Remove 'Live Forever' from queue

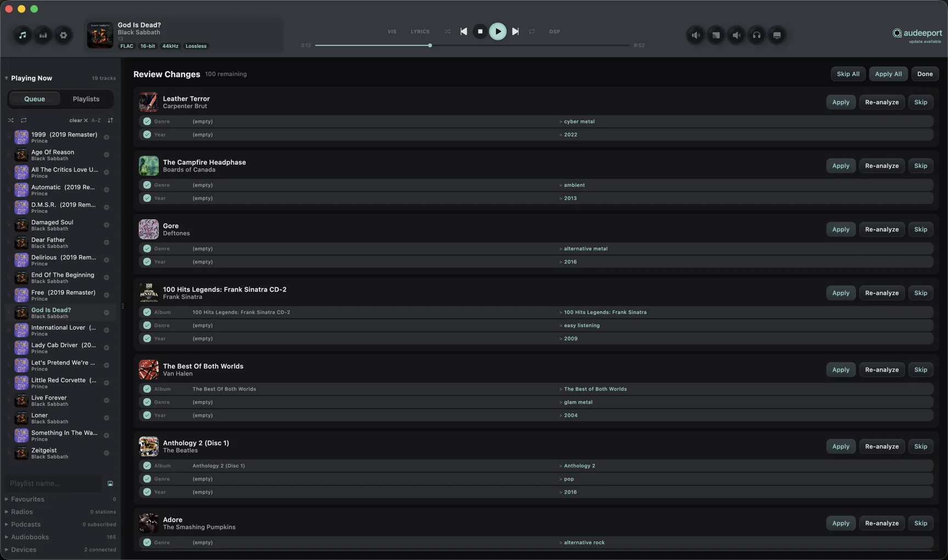[106, 400]
